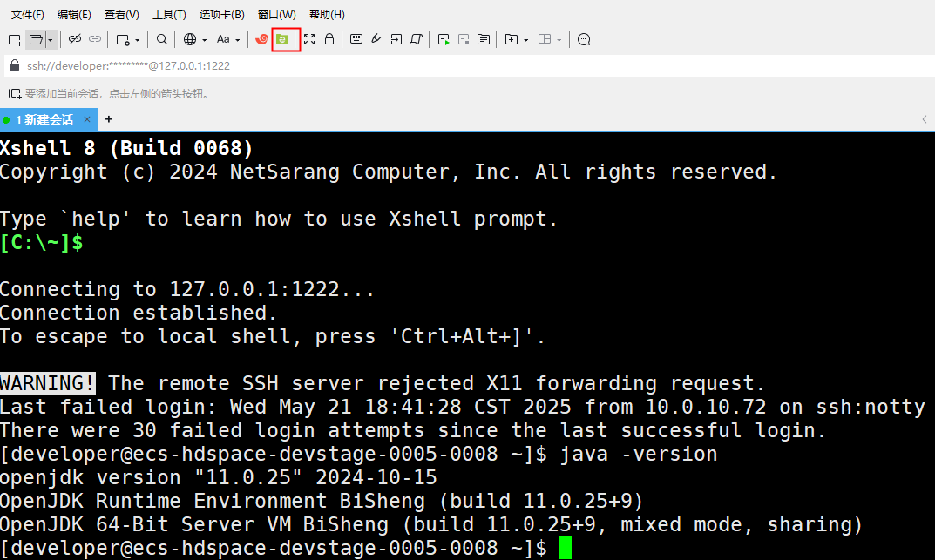Add a new tab with plus button
The image size is (935, 560).
click(109, 119)
